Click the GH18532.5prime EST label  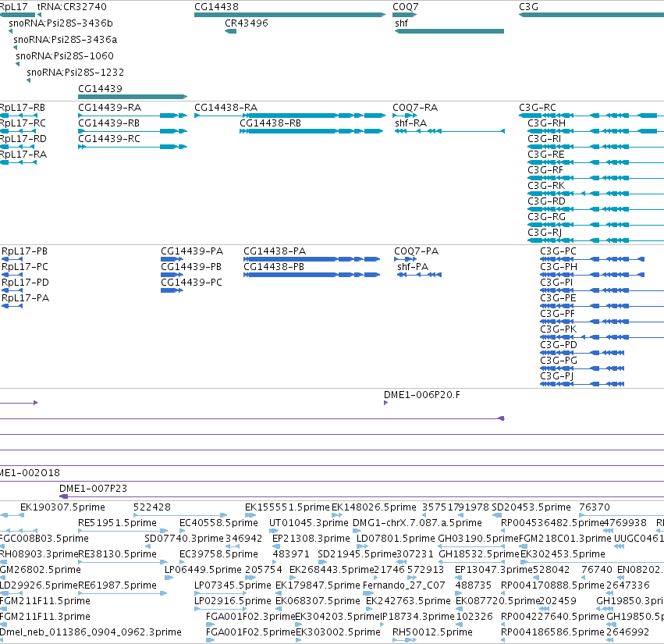pos(478,554)
